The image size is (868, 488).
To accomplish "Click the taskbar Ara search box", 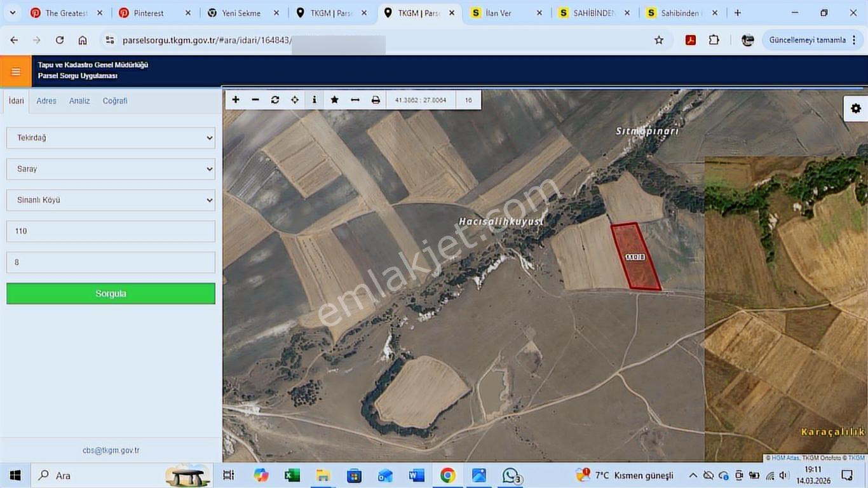I will point(121,475).
